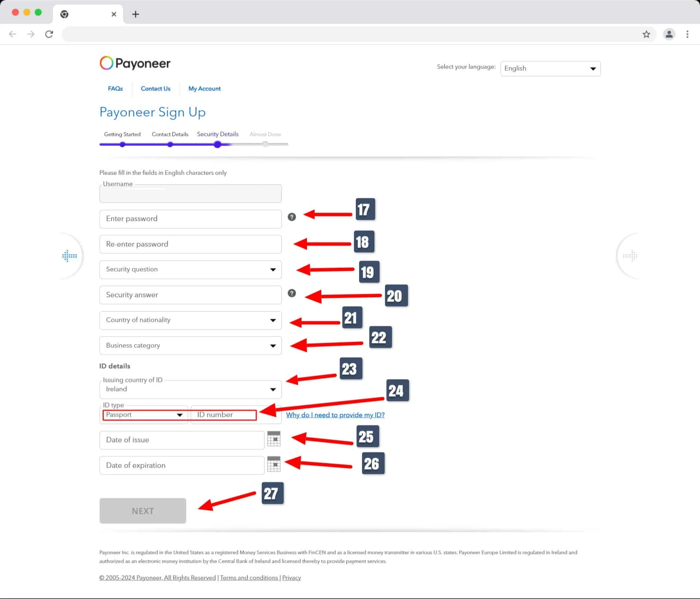Click the right gray dotted arrow
This screenshot has height=599, width=700.
pos(630,256)
